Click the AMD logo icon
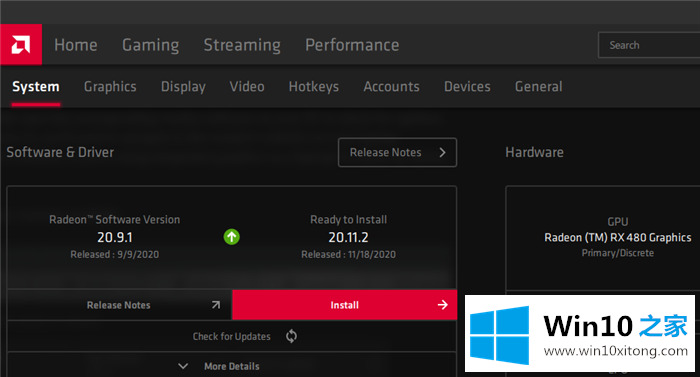Viewport: 700px width, 377px height. click(x=21, y=45)
